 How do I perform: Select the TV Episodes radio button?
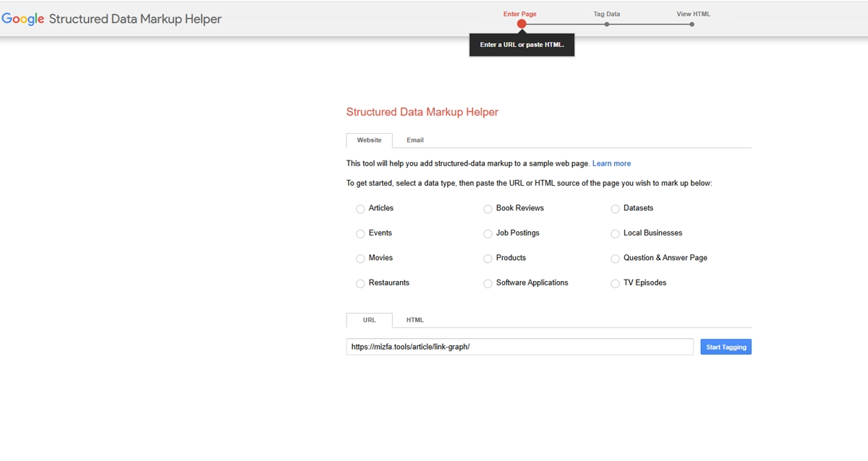pos(616,283)
